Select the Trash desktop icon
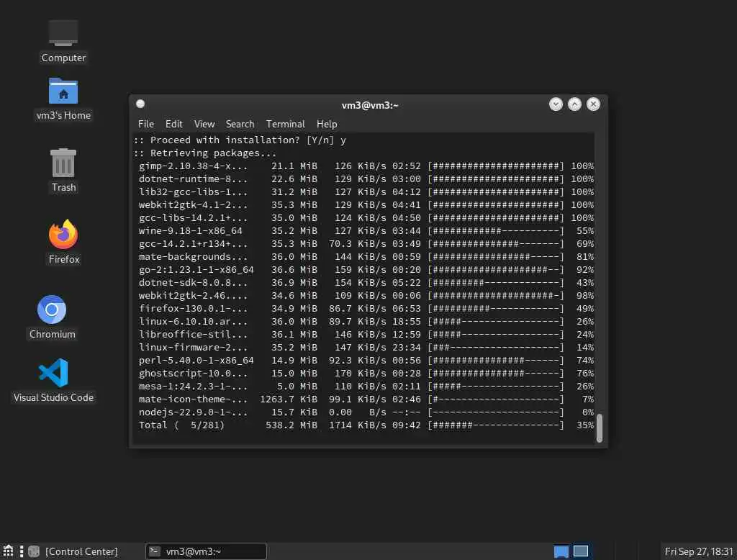This screenshot has width=737, height=560. pos(63,170)
